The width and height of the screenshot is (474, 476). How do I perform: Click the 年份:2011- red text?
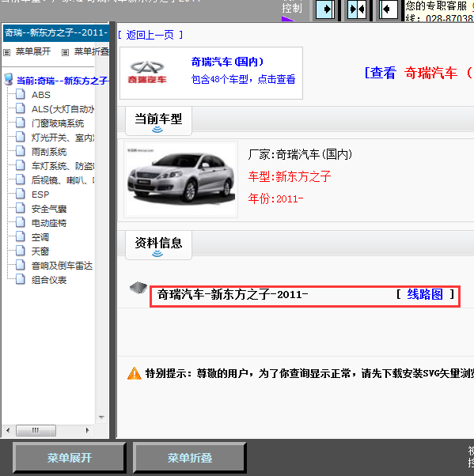tap(275, 198)
